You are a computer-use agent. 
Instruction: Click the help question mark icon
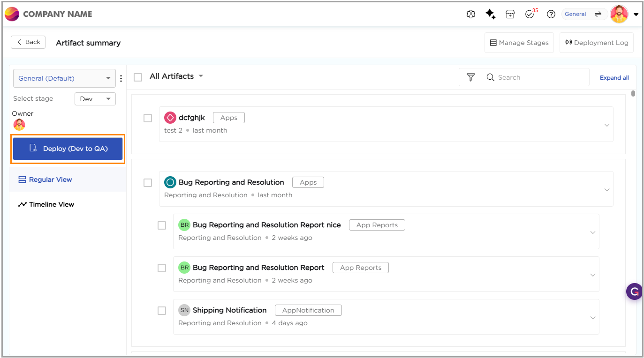pos(551,14)
